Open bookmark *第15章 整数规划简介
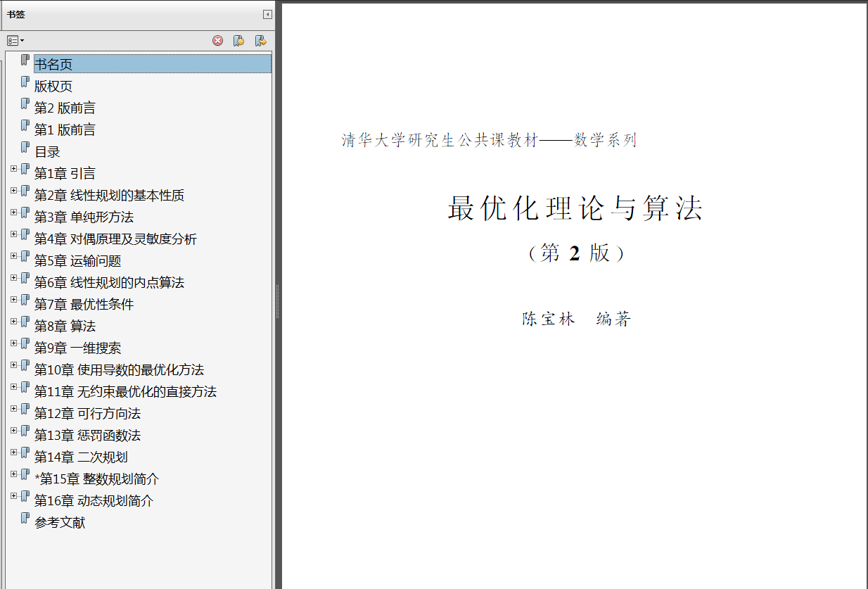 point(97,479)
